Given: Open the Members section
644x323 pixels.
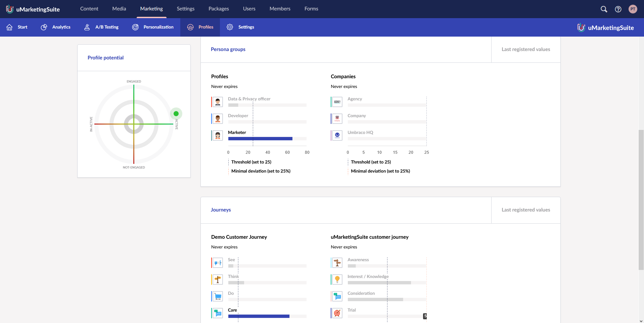Looking at the screenshot, I should pos(280,9).
